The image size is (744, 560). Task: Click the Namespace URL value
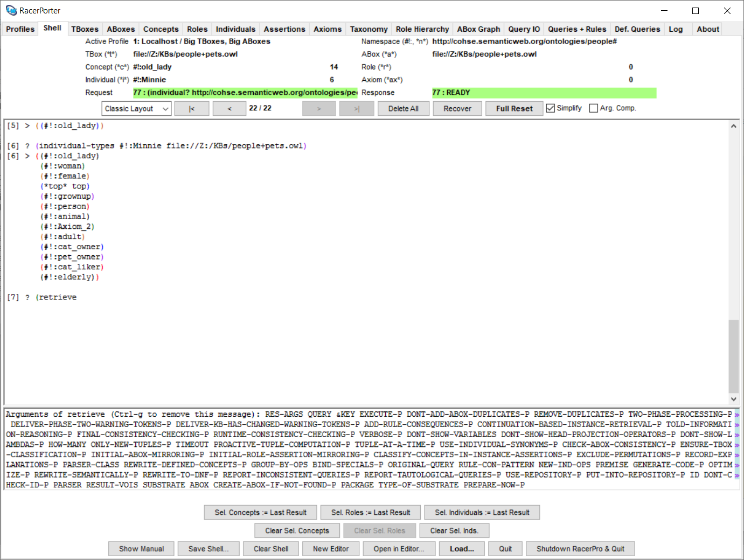524,41
